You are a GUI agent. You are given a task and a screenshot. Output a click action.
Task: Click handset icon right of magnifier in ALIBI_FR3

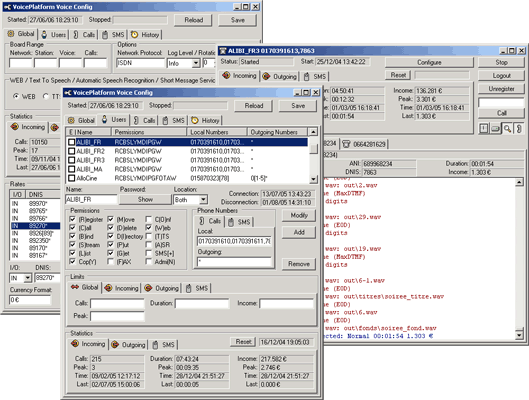tap(519, 128)
